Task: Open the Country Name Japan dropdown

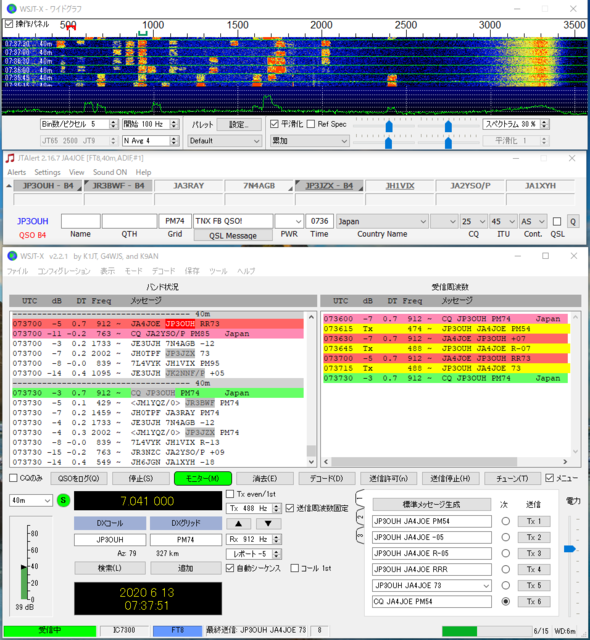Action: coord(382,222)
